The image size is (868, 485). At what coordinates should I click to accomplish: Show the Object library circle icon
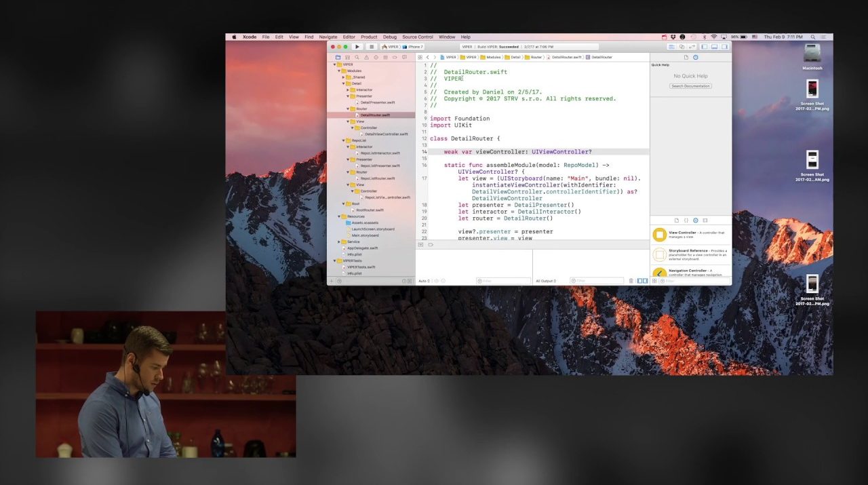(695, 220)
